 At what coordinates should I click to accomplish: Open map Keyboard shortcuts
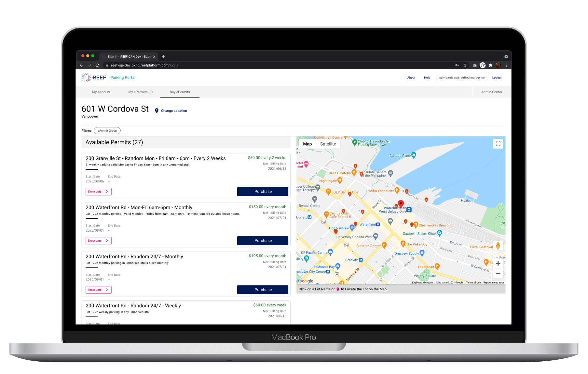click(423, 282)
